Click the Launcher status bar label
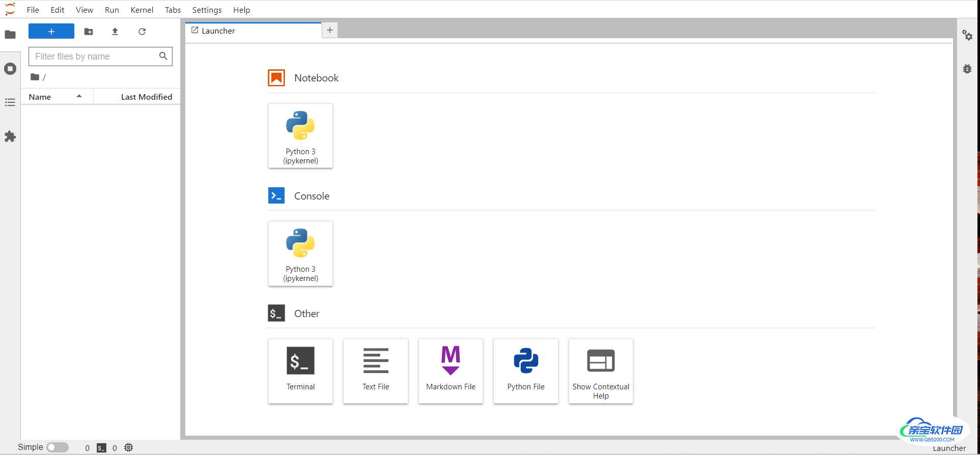This screenshot has height=455, width=980. pyautogui.click(x=949, y=448)
